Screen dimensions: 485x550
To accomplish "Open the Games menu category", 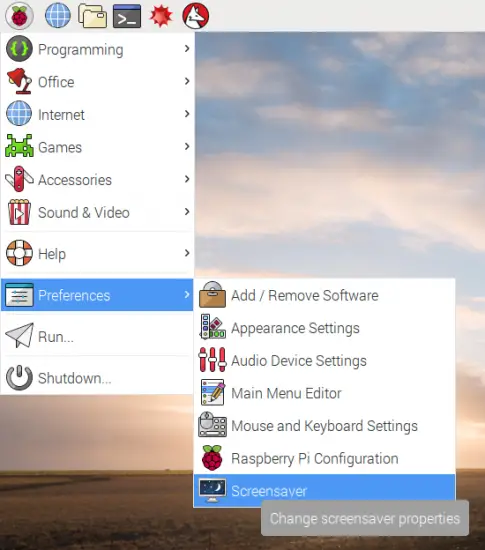I will (x=97, y=147).
